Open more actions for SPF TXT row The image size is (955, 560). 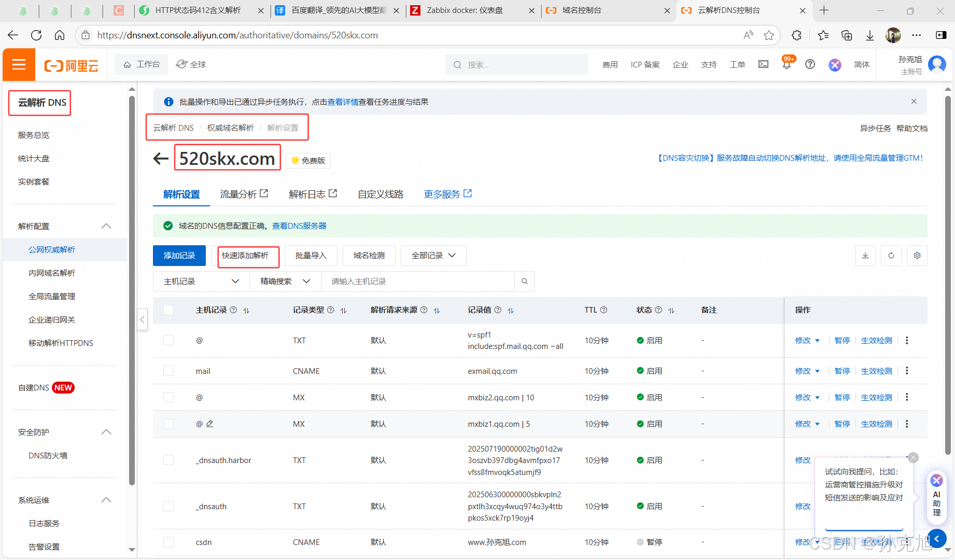[x=907, y=340]
